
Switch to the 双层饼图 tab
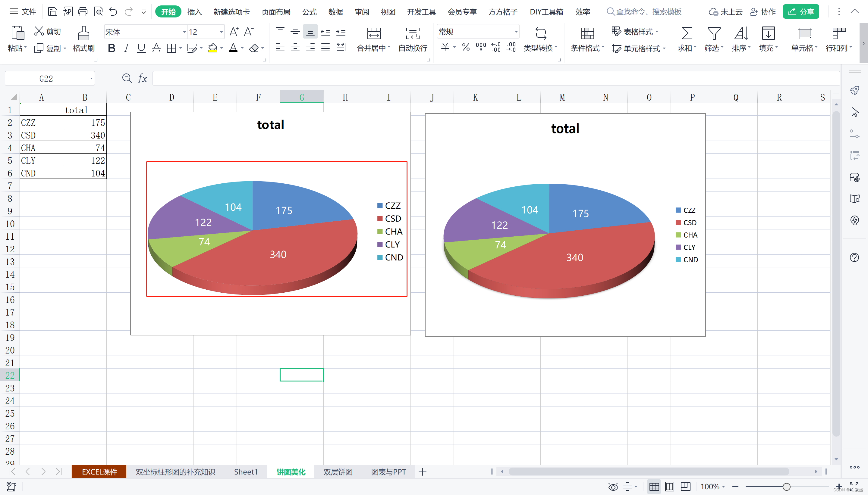click(x=336, y=472)
